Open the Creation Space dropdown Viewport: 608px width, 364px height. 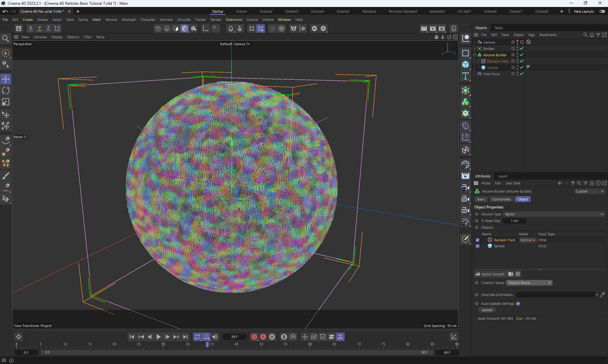point(529,283)
